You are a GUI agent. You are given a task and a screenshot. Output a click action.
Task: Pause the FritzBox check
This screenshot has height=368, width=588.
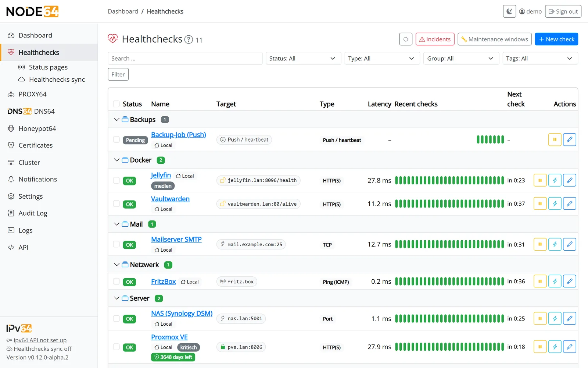point(540,282)
